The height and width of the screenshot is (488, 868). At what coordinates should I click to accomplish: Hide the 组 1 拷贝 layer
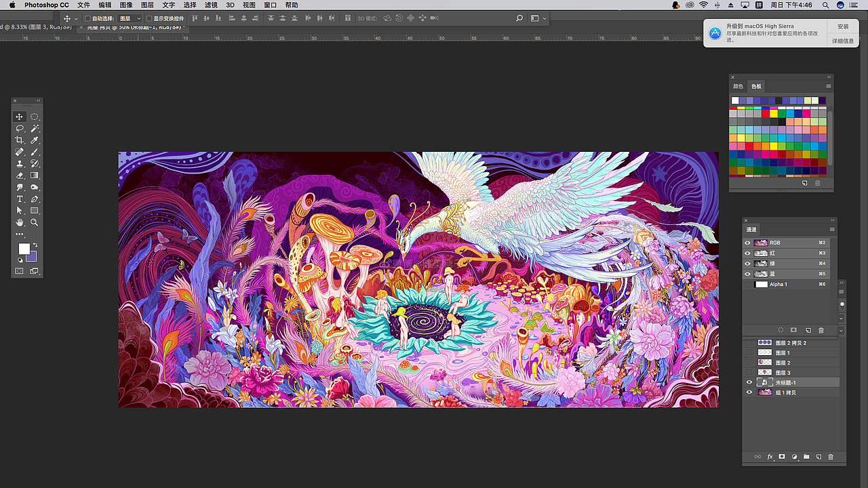click(749, 392)
